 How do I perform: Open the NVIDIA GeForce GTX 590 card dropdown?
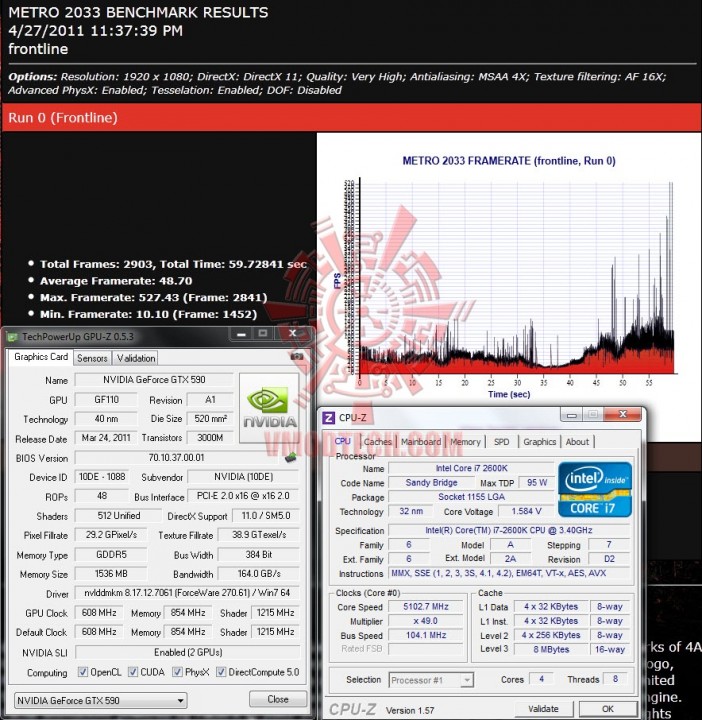click(x=101, y=700)
